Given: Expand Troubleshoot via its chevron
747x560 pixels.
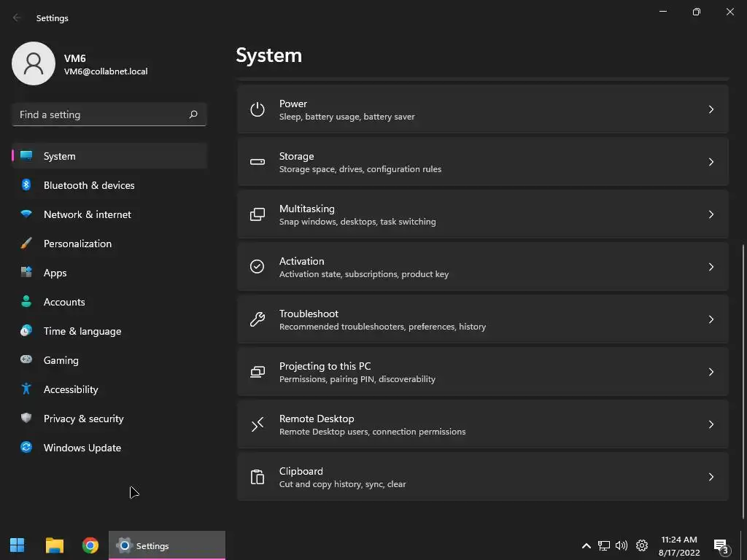Looking at the screenshot, I should 711,319.
